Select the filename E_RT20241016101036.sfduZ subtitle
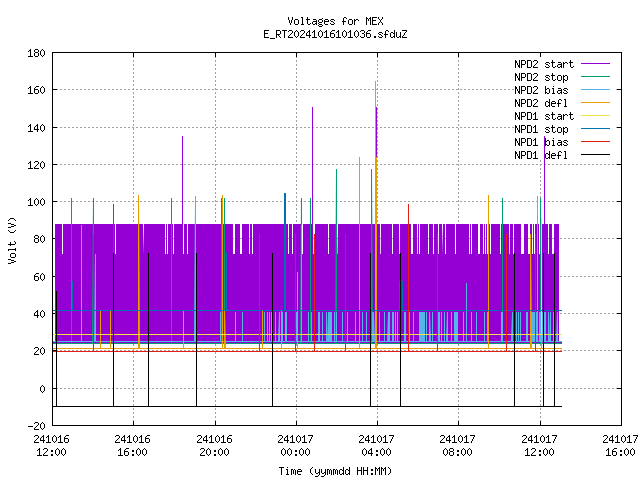The width and height of the screenshot is (640, 480). pyautogui.click(x=335, y=34)
